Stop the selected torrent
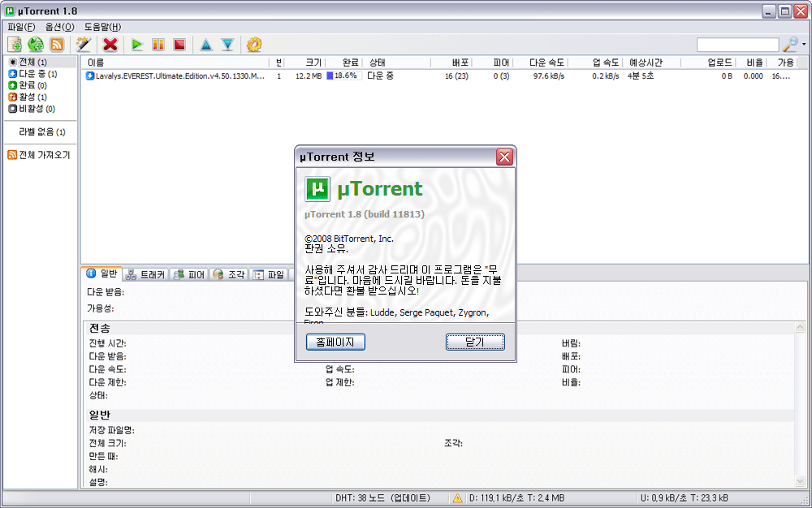The image size is (812, 508). (x=179, y=45)
